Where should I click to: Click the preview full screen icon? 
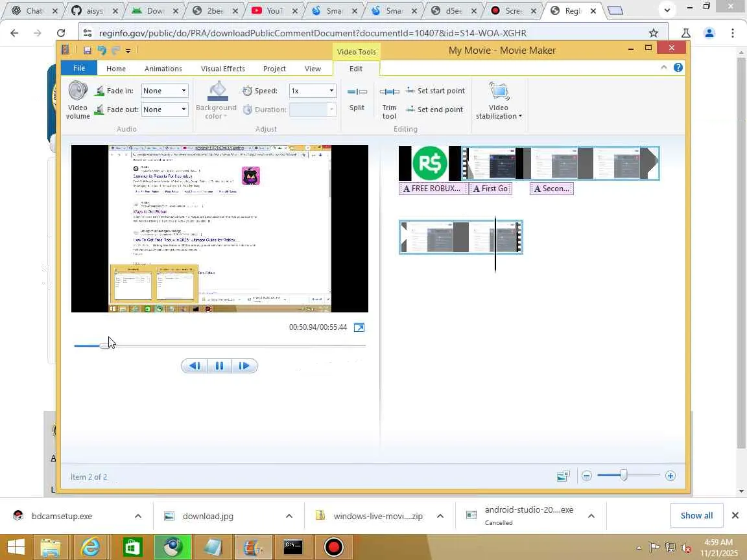pos(359,327)
